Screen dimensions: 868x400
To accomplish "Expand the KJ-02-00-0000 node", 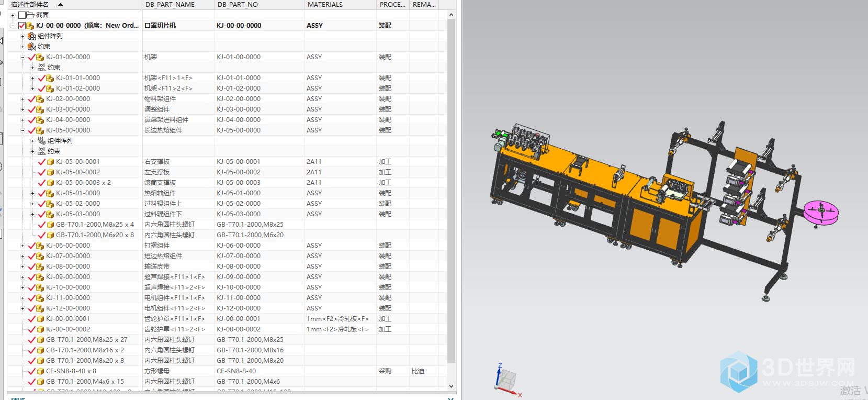I will (x=22, y=99).
